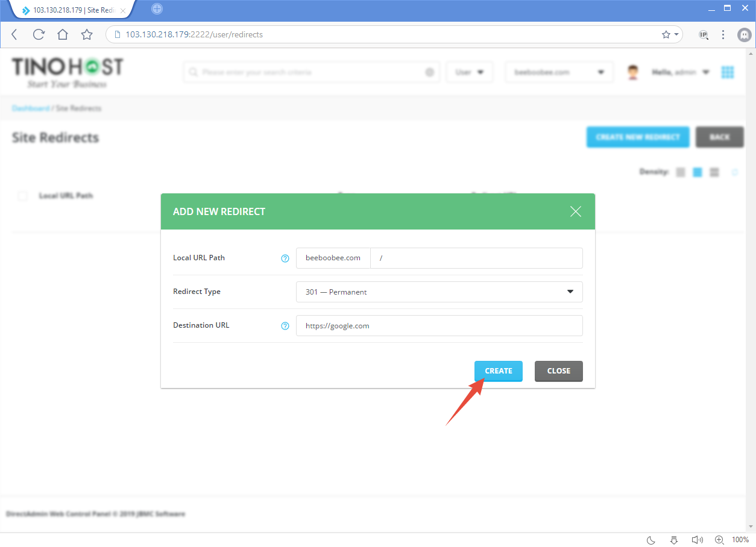This screenshot has height=547, width=756.
Task: Open the Local URL Path help icon
Action: (x=285, y=258)
